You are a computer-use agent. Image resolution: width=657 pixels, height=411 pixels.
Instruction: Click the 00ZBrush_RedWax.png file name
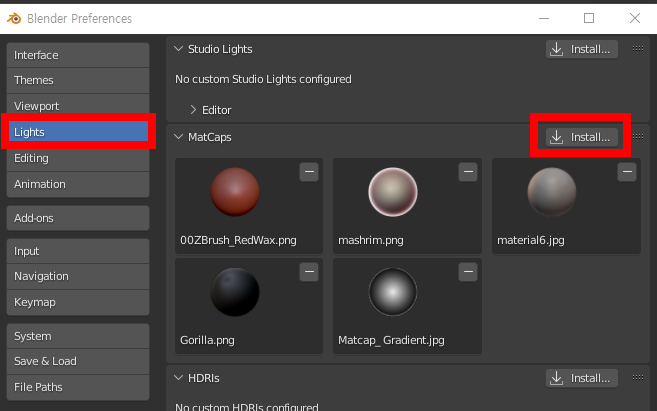(x=238, y=240)
